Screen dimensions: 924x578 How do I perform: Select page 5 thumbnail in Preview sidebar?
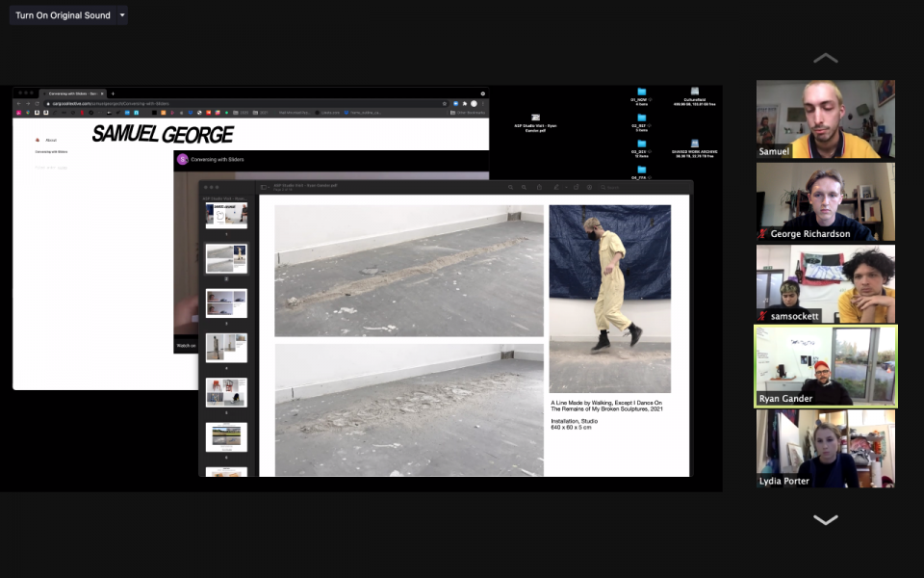(226, 392)
